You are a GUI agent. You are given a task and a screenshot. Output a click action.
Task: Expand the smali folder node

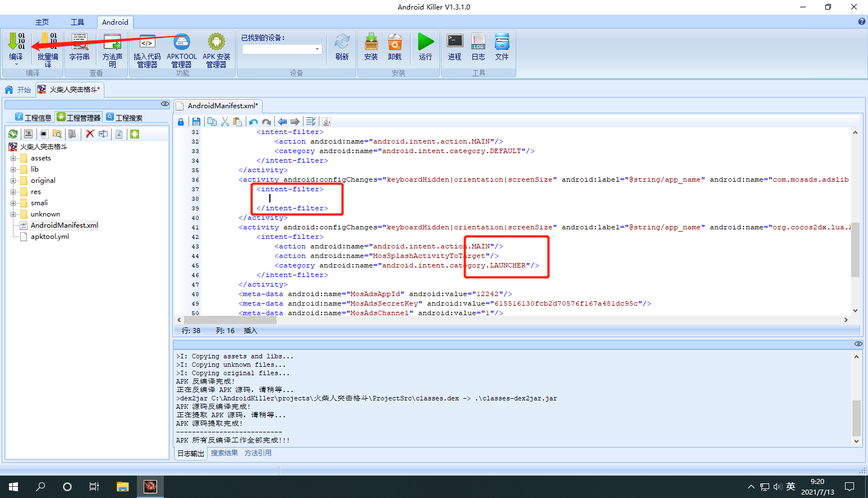13,203
